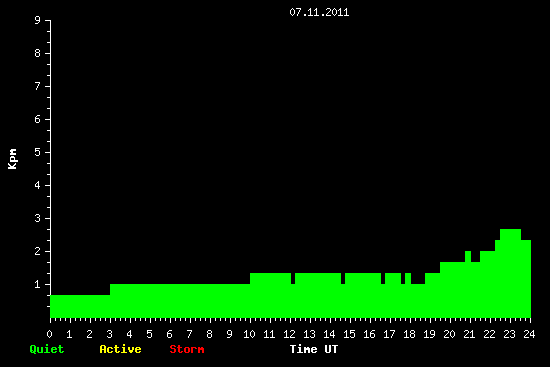
Task: Click the tallest green bar near hour 23
Action: coord(510,273)
